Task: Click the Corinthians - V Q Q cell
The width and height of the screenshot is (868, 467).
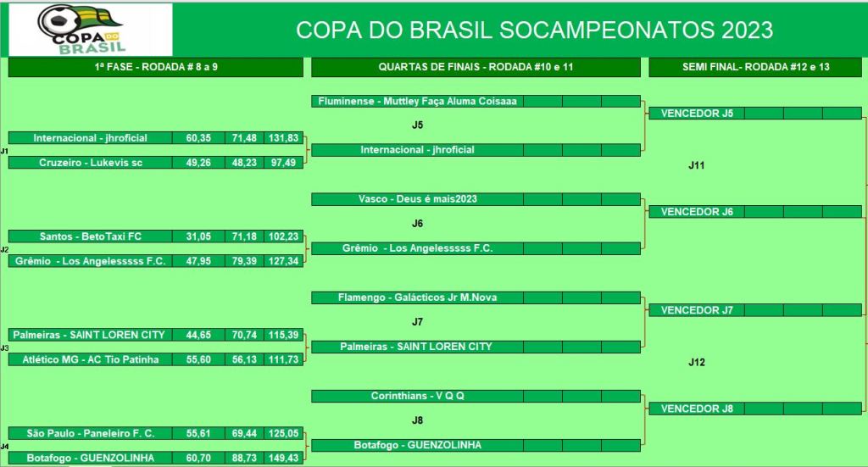Action: pos(417,396)
